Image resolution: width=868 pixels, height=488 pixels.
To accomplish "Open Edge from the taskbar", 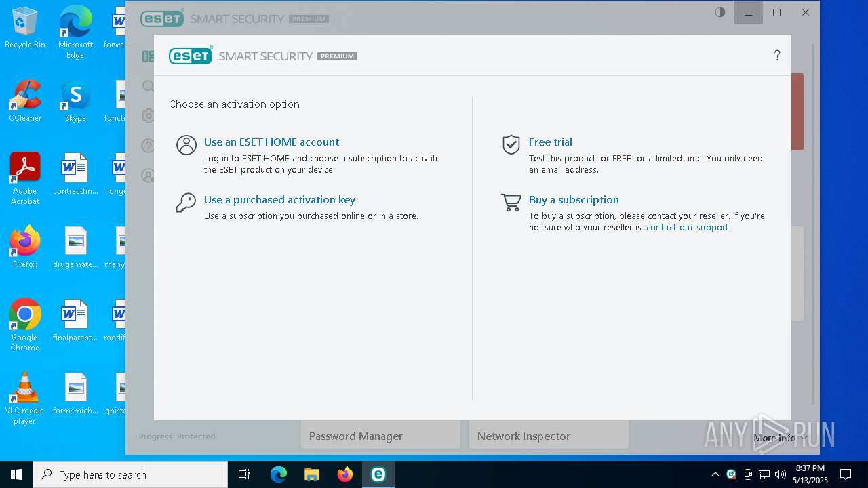I will 279,474.
